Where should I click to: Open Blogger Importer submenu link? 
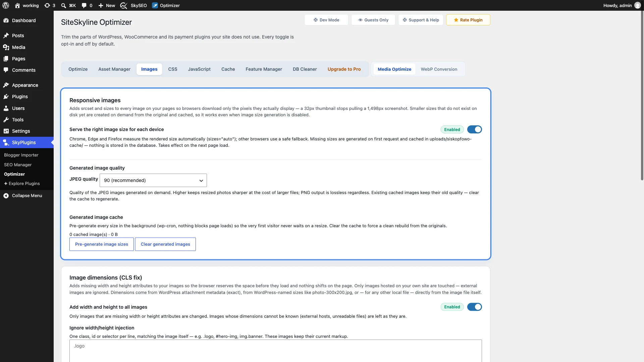21,155
